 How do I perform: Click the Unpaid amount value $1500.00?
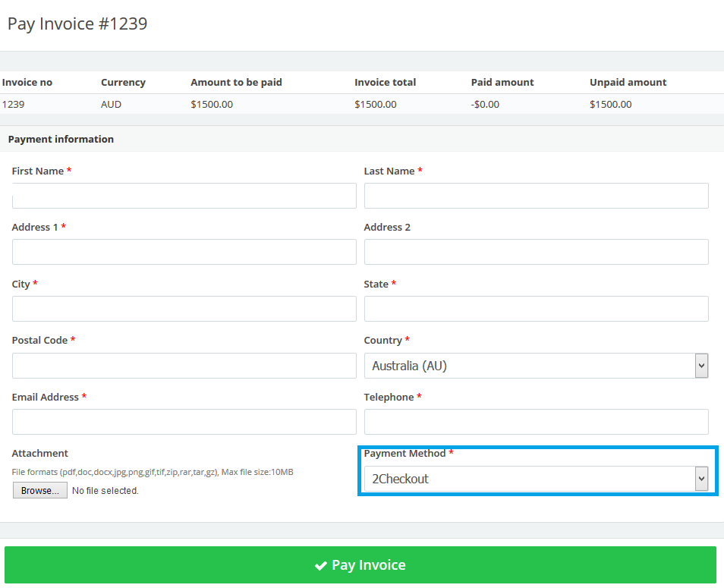tap(610, 104)
